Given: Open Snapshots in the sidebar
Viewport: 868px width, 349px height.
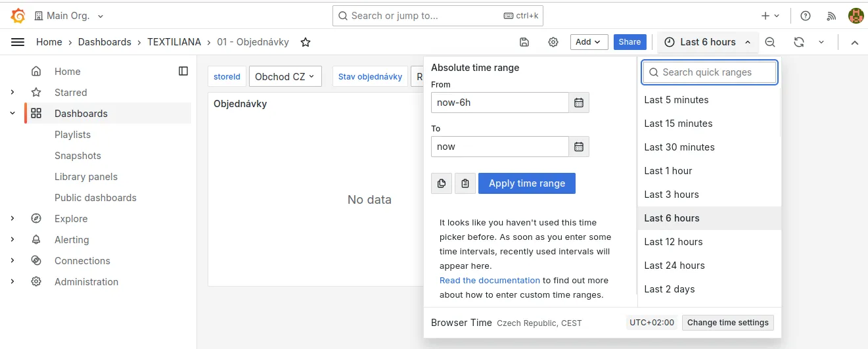Looking at the screenshot, I should tap(78, 156).
